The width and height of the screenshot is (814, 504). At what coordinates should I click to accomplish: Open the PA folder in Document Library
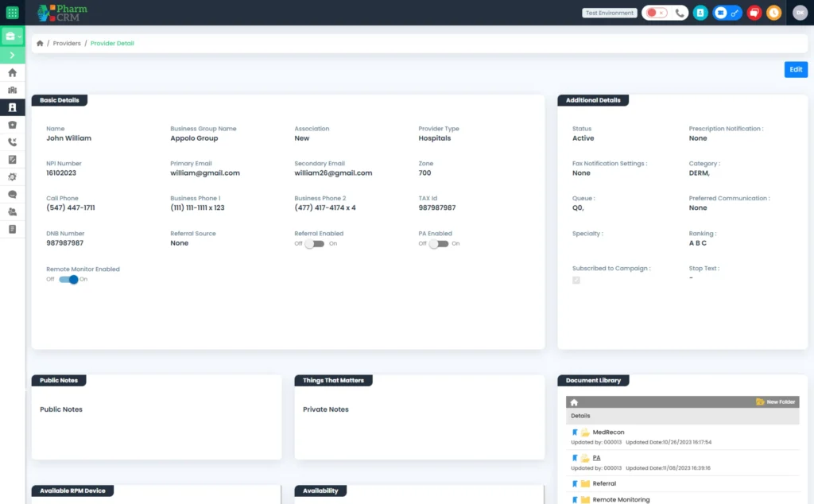pos(598,457)
